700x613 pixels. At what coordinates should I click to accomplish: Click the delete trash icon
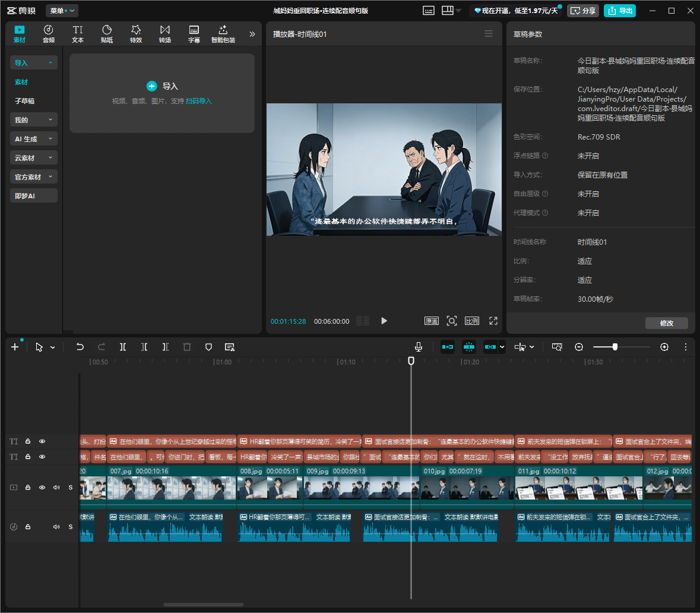(187, 347)
